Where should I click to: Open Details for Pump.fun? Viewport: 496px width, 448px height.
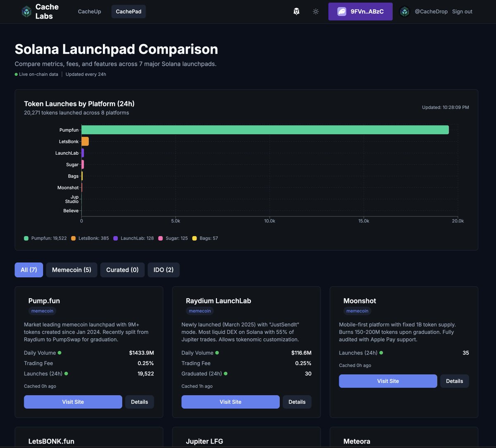click(140, 402)
